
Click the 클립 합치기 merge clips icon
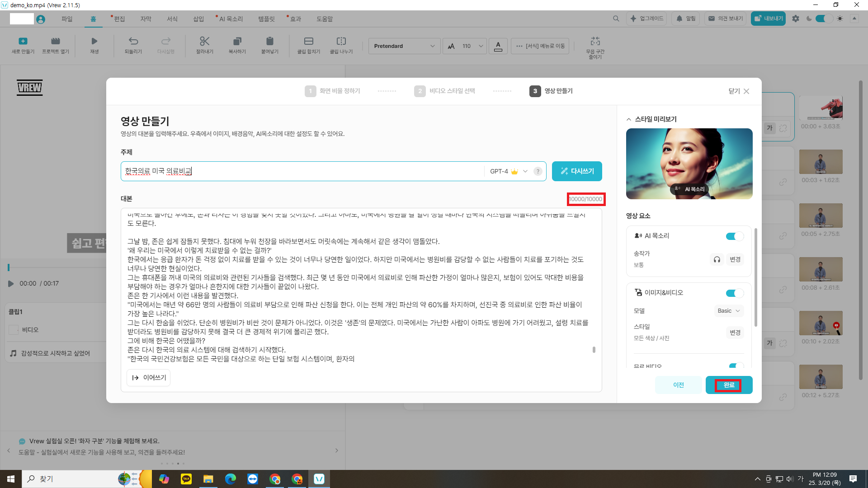308,42
